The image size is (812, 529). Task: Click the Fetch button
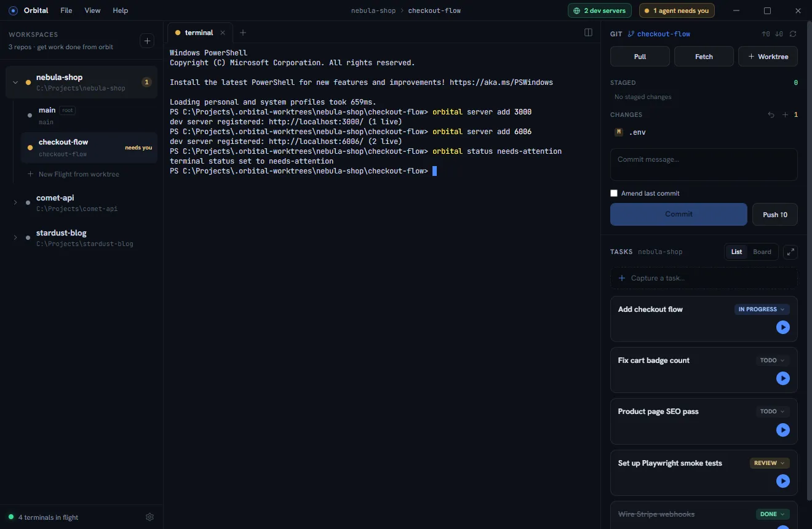[x=704, y=57]
